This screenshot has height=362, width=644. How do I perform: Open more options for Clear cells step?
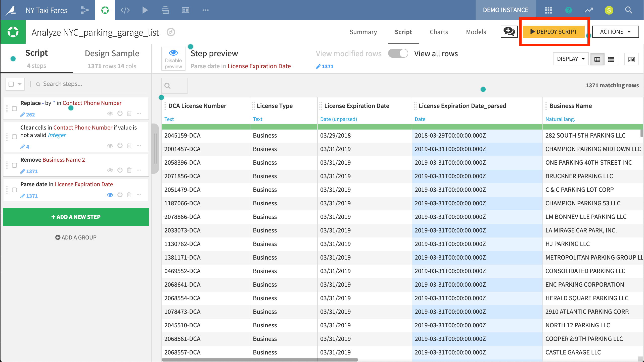coord(139,145)
